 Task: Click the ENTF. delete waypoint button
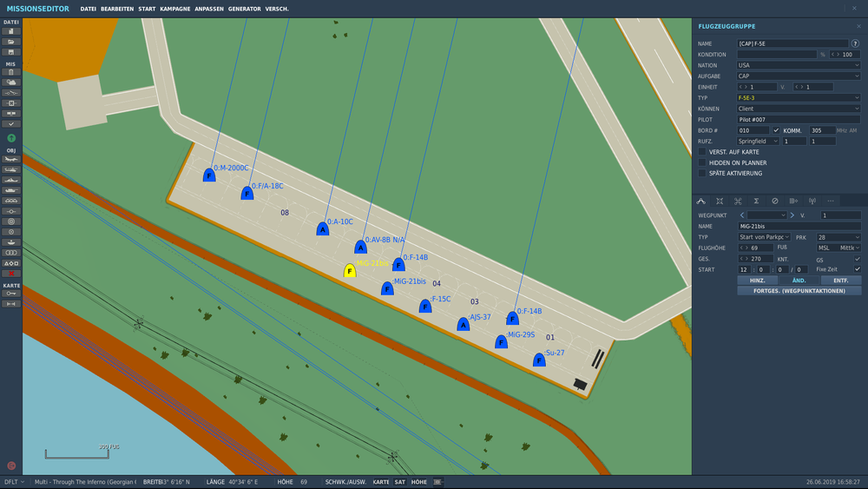841,281
